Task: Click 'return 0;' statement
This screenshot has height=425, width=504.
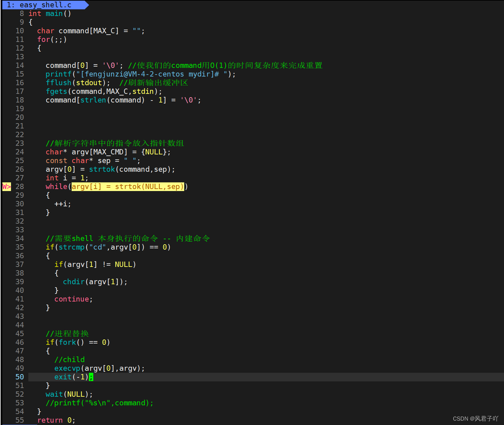Action: [56, 420]
